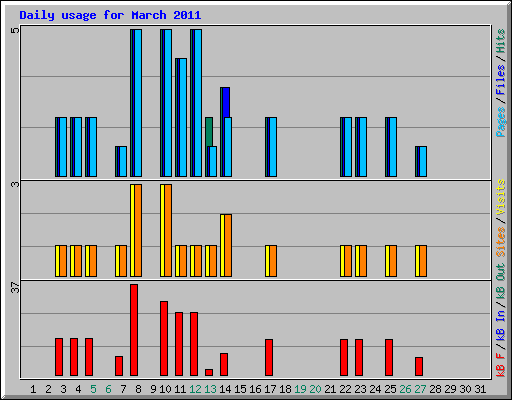Click the "Daily usage for March 2011" title
The height and width of the screenshot is (400, 512).
click(110, 15)
